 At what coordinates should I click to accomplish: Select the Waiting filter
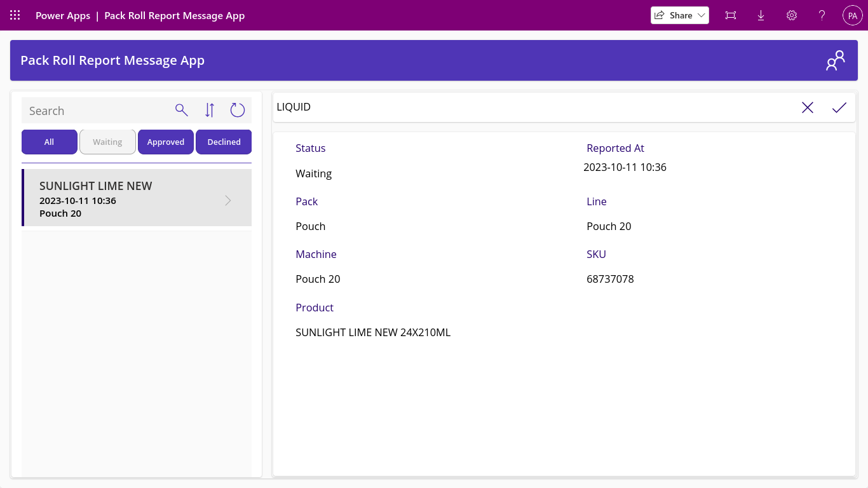click(107, 142)
